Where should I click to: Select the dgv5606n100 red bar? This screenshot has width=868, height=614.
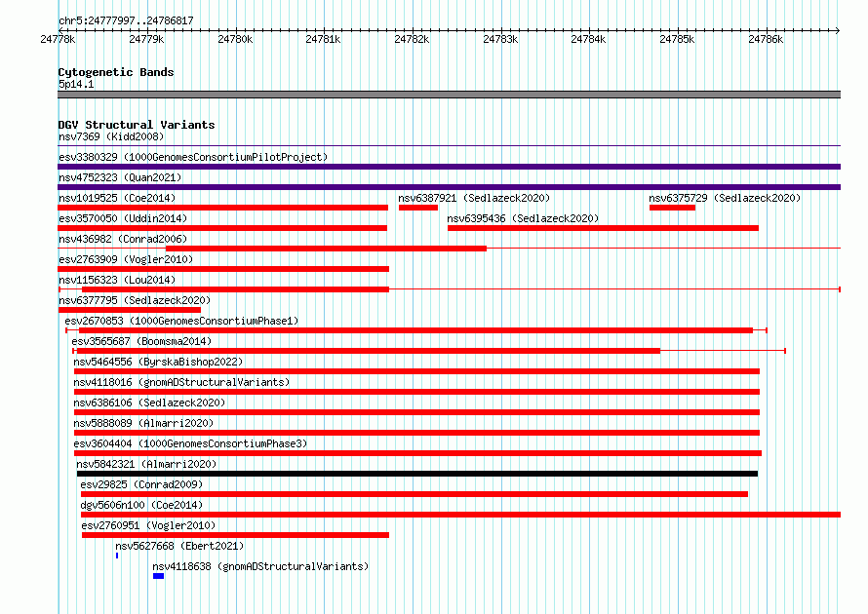[460, 515]
